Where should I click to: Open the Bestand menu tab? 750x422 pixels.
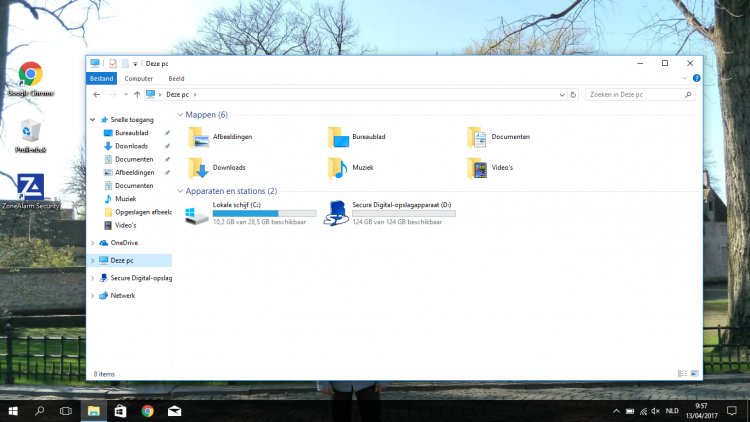coord(102,78)
